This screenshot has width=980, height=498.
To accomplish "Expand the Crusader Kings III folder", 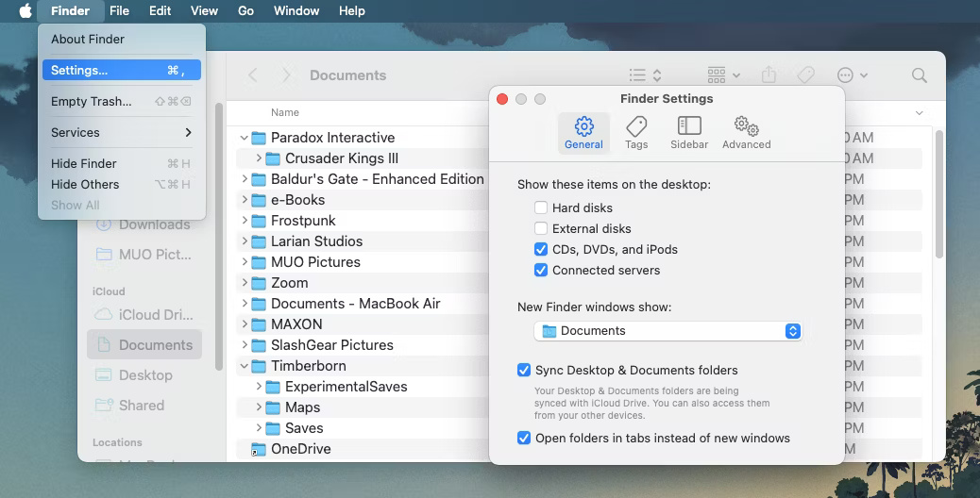I will click(x=259, y=158).
